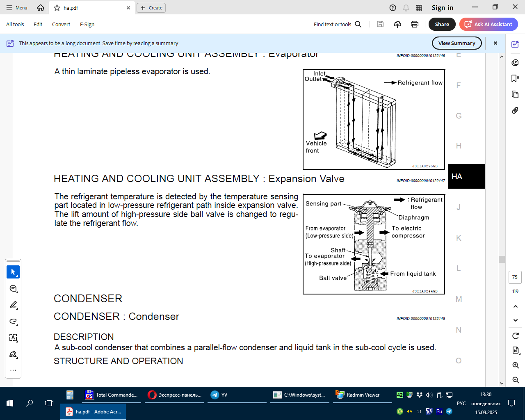Open the upload to cloud icon
The image size is (525, 420).
[x=397, y=24]
